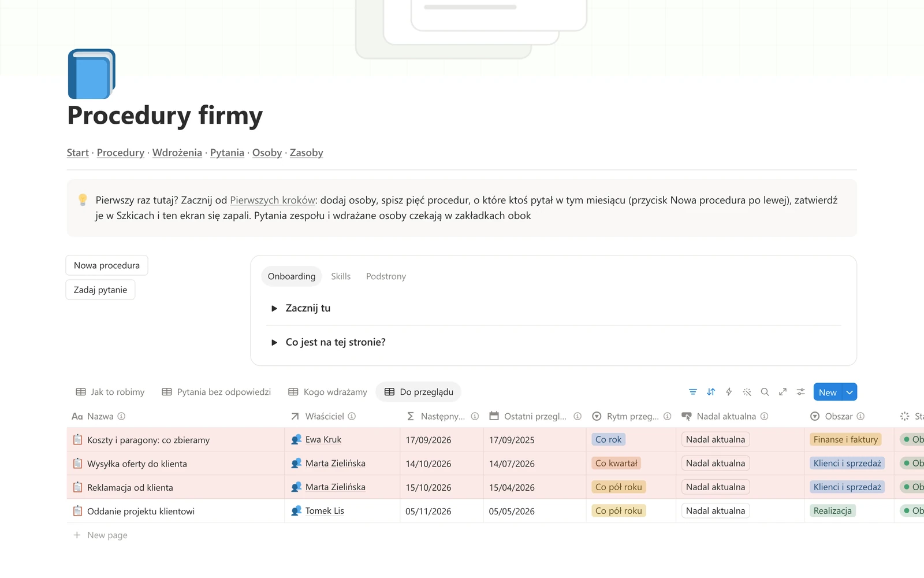Click info icon next to Nazwa column
Screen dimensions: 924x578
[x=121, y=416]
